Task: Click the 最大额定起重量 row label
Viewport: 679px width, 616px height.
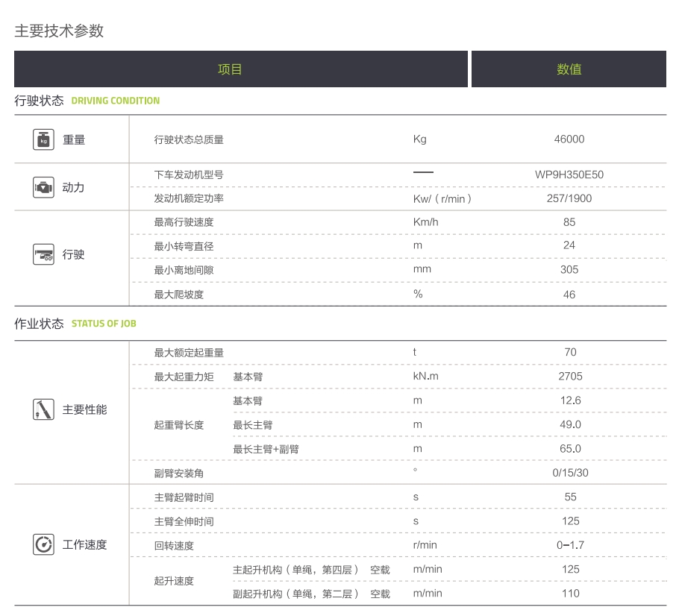Action: 189,353
